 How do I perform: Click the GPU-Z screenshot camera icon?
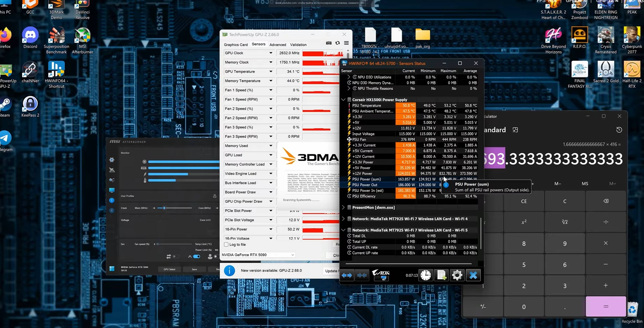[x=328, y=43]
